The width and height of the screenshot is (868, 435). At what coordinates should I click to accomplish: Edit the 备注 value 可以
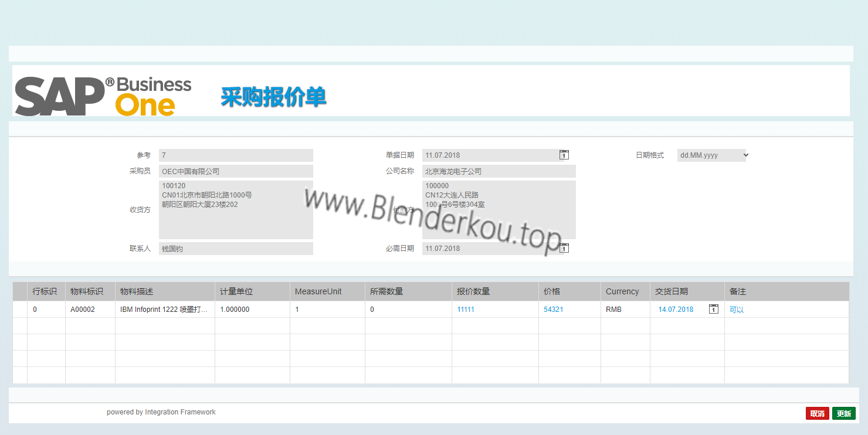pyautogui.click(x=737, y=310)
